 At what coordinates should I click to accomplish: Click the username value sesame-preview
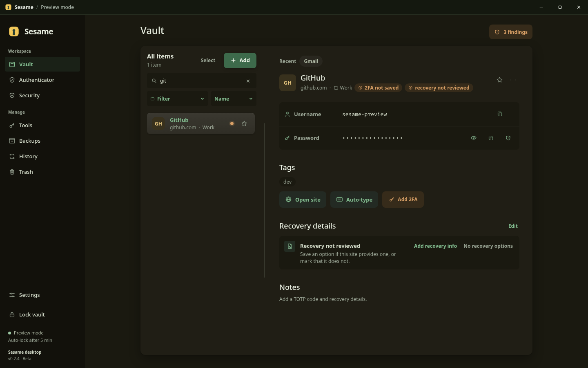(365, 114)
